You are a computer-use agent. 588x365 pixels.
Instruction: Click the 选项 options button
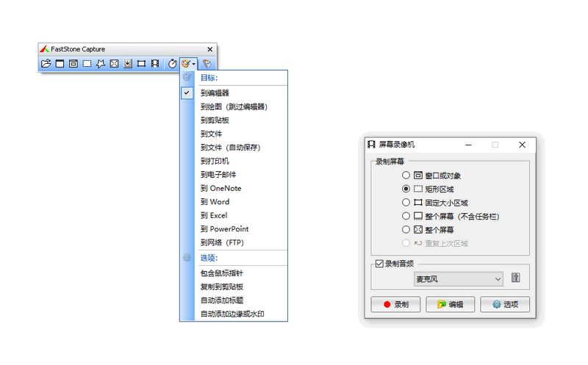504,304
